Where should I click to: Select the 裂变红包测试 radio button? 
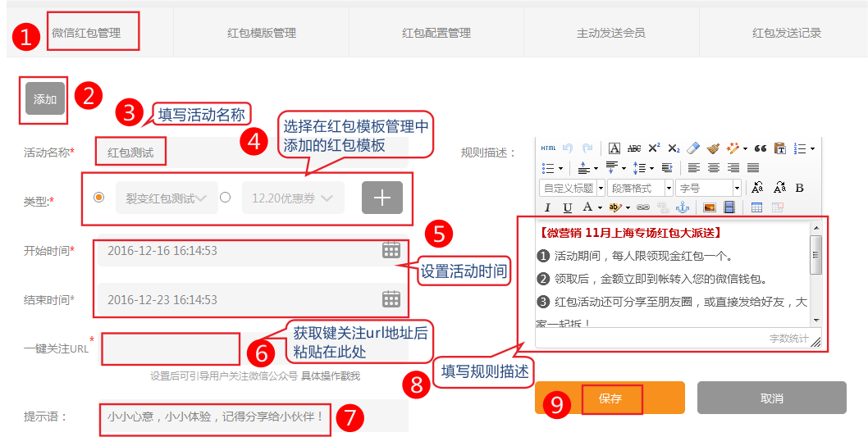(x=99, y=198)
